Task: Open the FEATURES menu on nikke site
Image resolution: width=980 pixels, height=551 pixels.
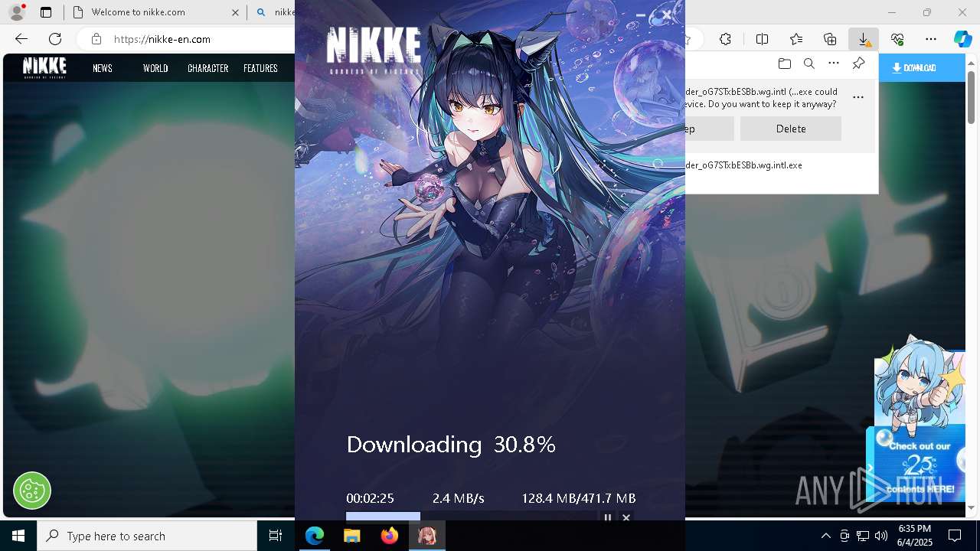Action: click(x=260, y=68)
